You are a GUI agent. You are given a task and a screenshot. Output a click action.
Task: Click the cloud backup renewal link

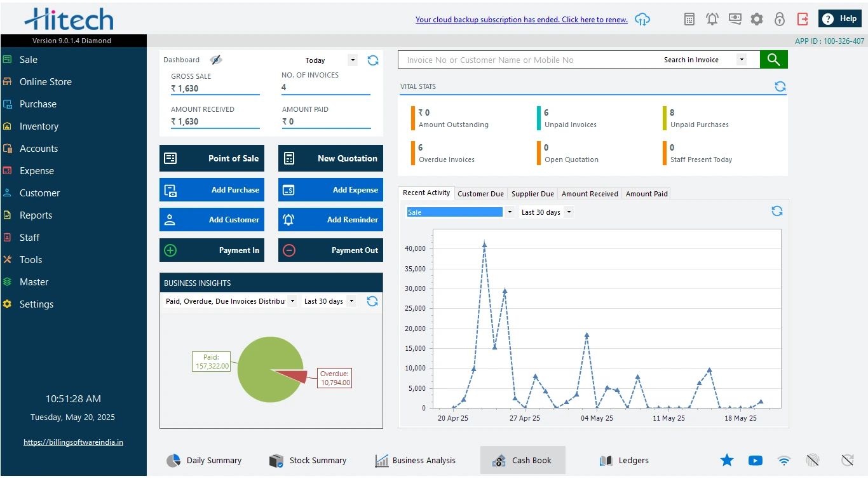point(521,20)
